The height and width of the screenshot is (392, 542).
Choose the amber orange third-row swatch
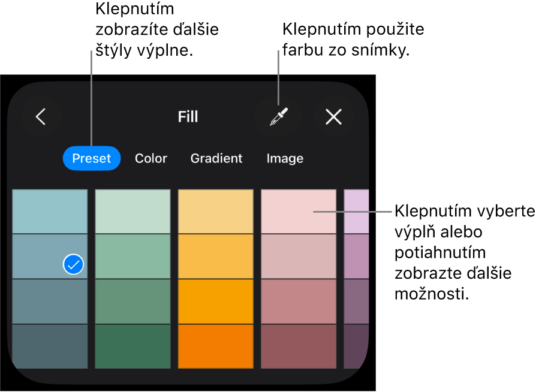coord(215,301)
